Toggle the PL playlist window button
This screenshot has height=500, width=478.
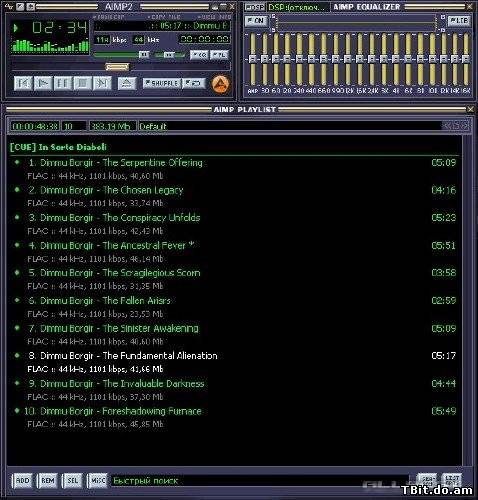pyautogui.click(x=220, y=54)
